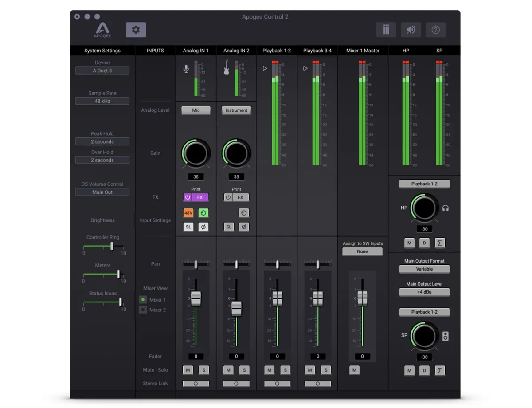Mute the Playback 1-2 channel

[x=269, y=370]
